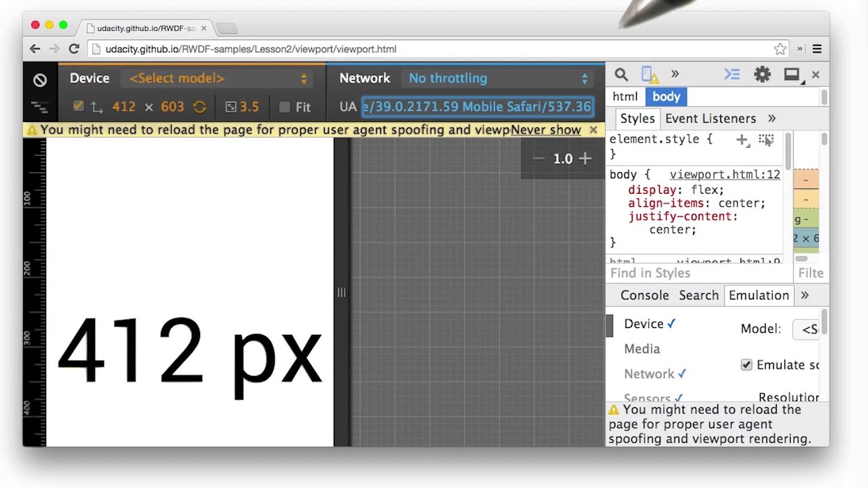Reload the page with the refresh icon
The width and height of the screenshot is (868, 488).
(x=74, y=49)
